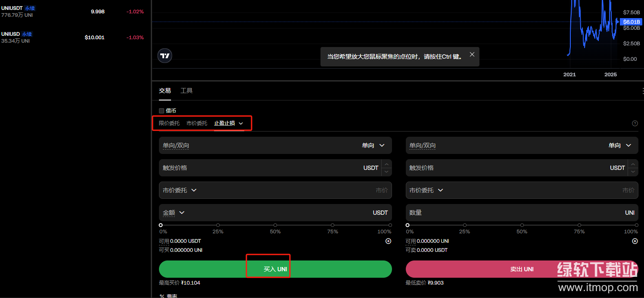Expand the 止盈止损 order type dropdown
The height and width of the screenshot is (298, 644).
coord(241,123)
